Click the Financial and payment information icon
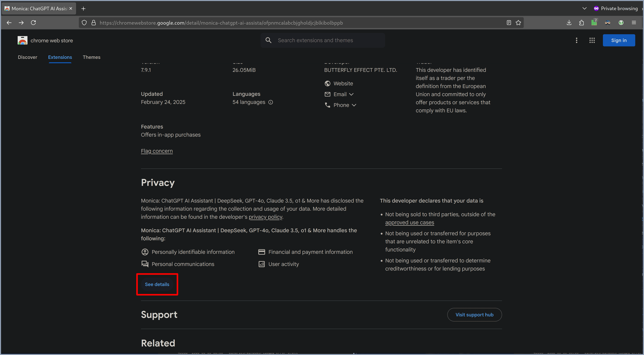 262,252
